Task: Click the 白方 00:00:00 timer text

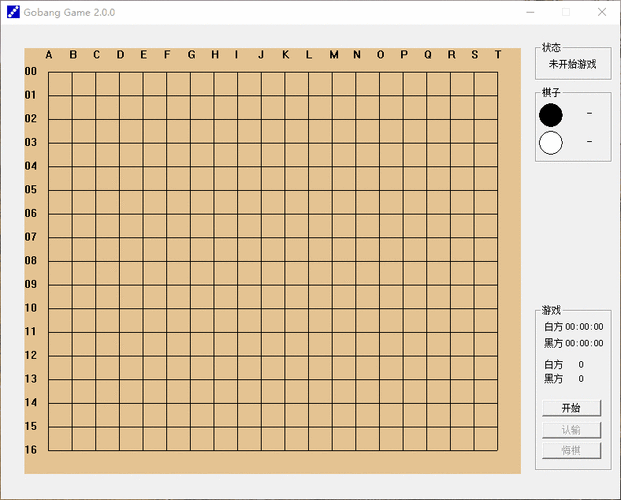Action: pos(573,326)
